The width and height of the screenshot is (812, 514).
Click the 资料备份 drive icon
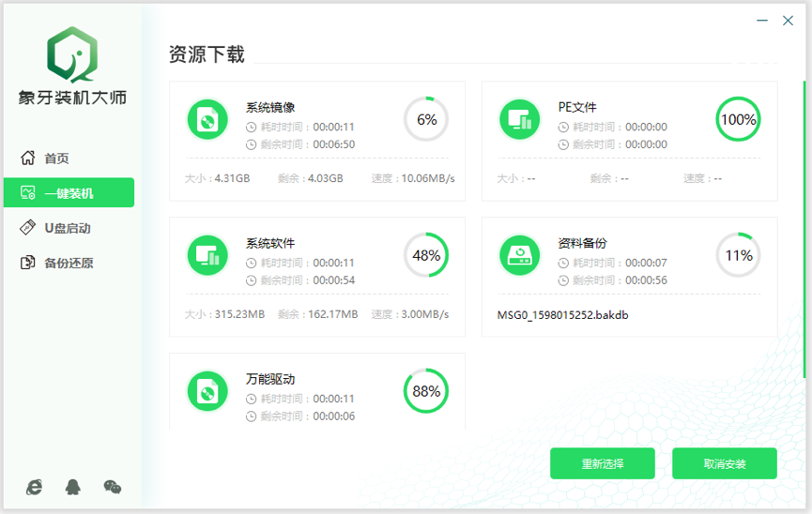pos(518,255)
